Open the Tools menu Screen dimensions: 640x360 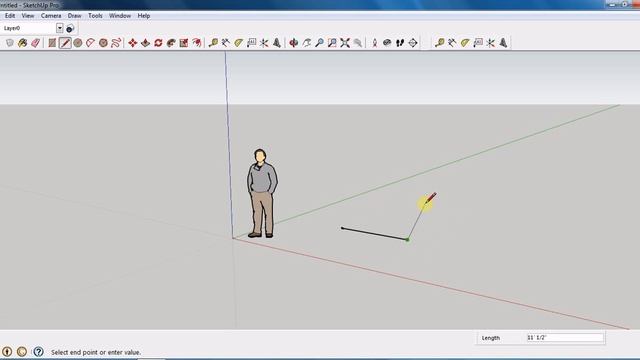click(x=95, y=16)
